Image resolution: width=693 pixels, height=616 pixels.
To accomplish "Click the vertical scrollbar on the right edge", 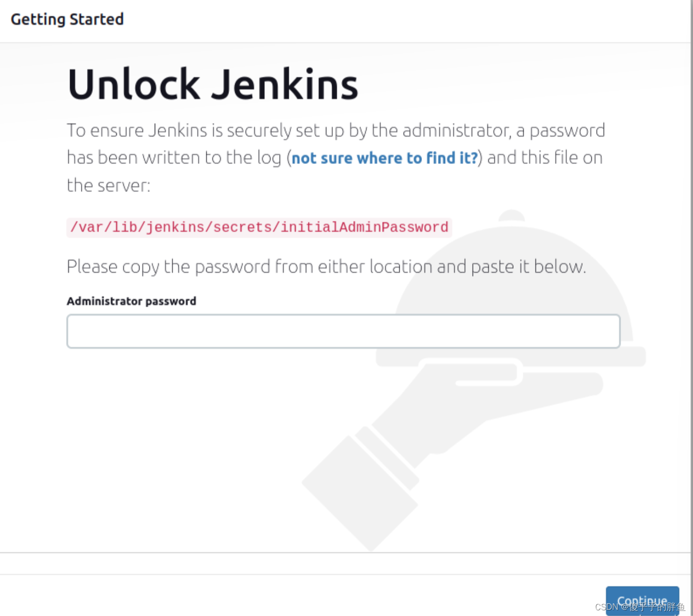I will tap(691, 284).
